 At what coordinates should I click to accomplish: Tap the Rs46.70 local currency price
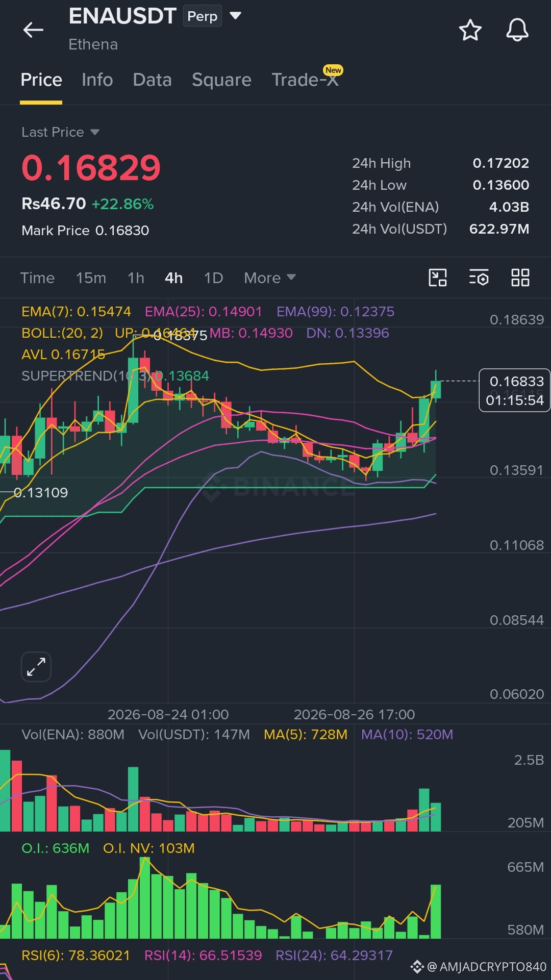[x=54, y=204]
